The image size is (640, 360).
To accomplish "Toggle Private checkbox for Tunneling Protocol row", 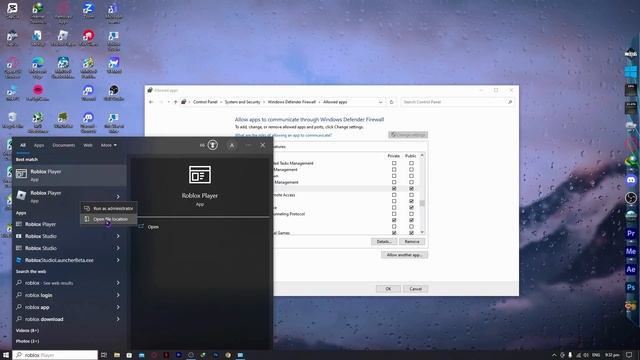I will click(394, 214).
